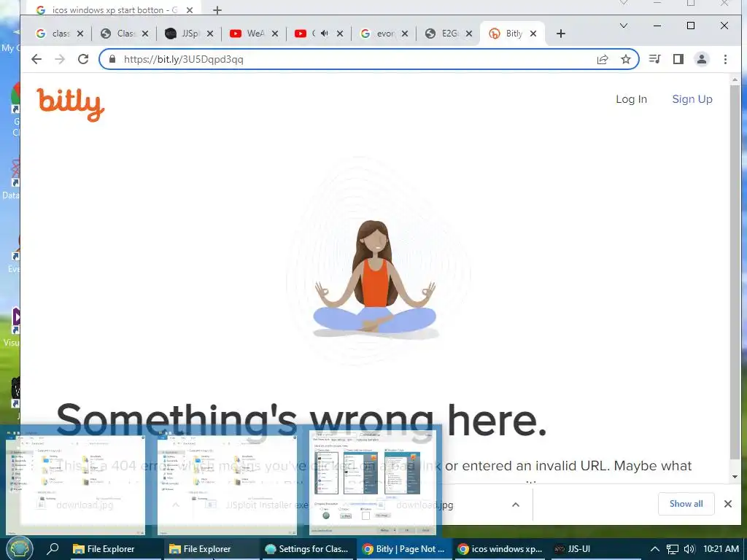Select first File Explorer preview thumbnail
This screenshot has height=560, width=747.
coord(75,483)
